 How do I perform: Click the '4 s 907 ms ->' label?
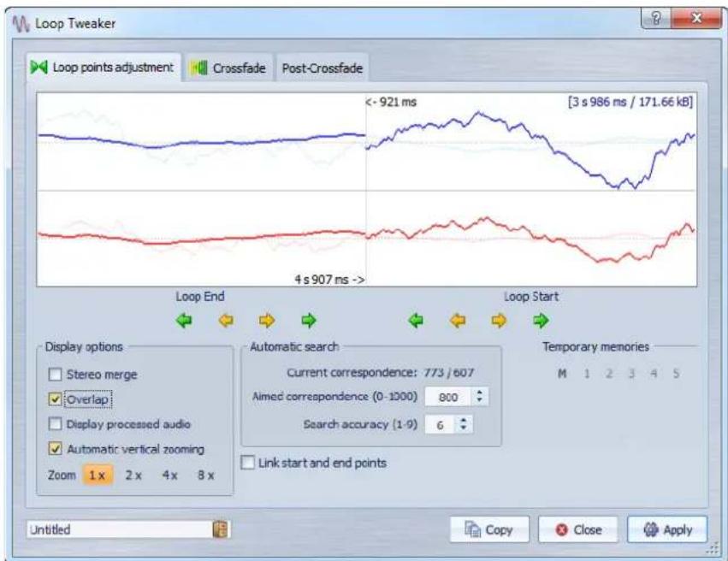(329, 280)
